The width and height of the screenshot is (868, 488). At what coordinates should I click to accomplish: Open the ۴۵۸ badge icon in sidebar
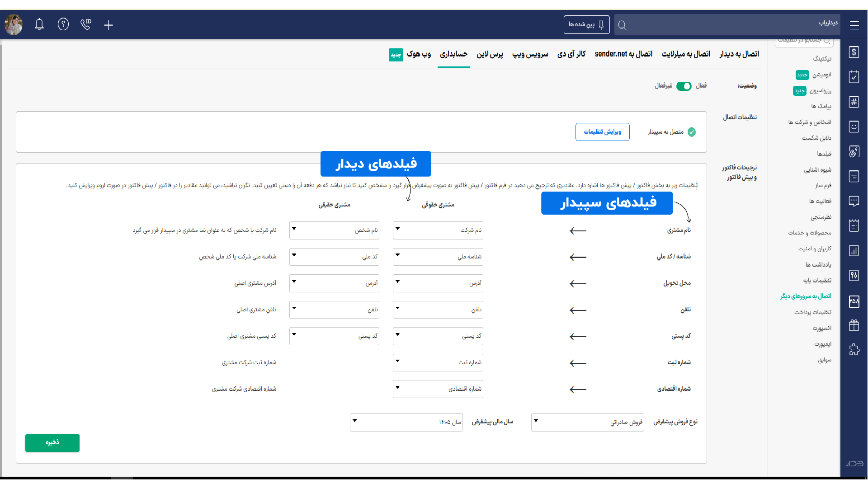854,301
